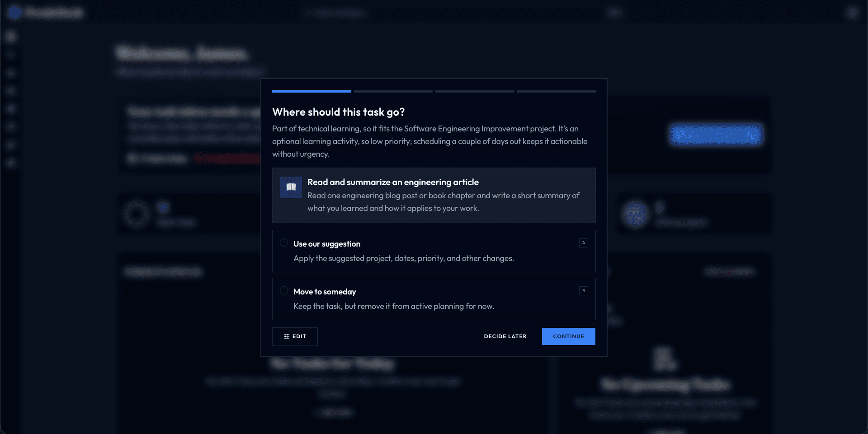Click the "Where should this task go?" heading

tap(338, 112)
